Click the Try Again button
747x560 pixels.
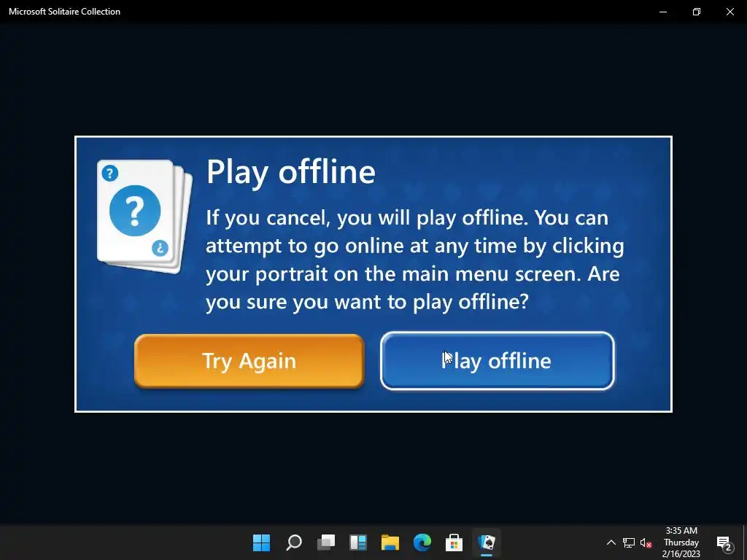pos(249,361)
